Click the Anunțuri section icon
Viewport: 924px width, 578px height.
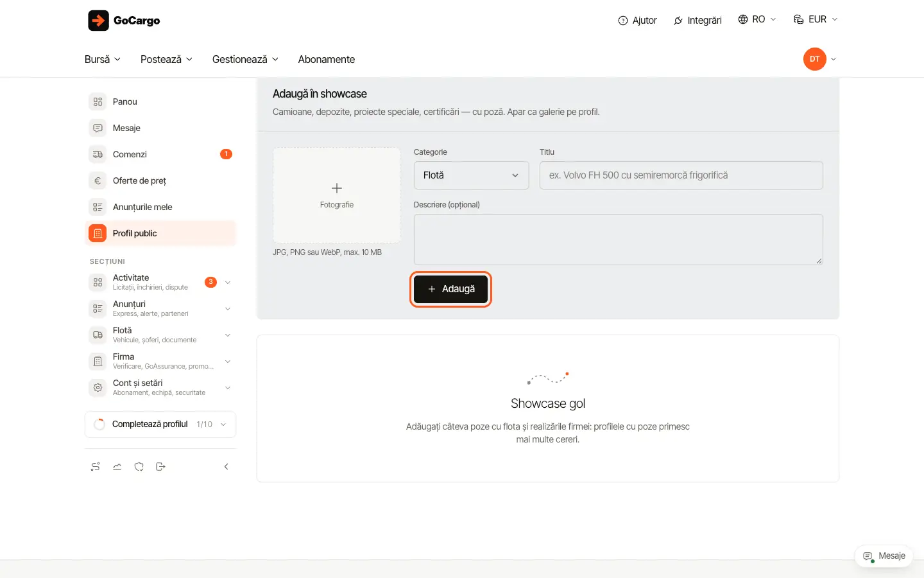point(98,308)
